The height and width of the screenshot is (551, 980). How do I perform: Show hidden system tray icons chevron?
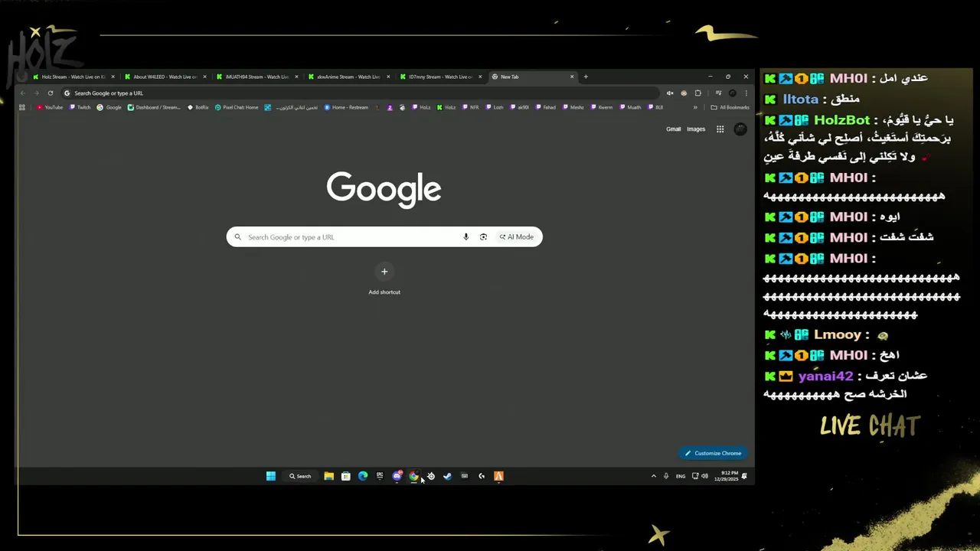[653, 476]
